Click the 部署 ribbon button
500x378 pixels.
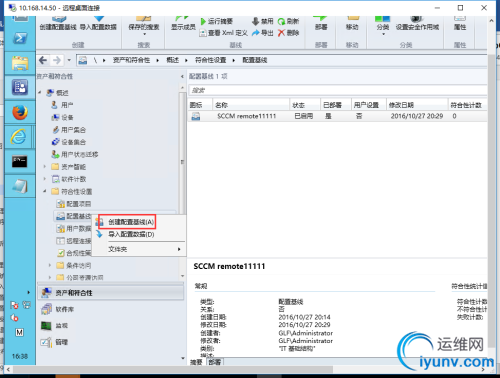[x=321, y=24]
